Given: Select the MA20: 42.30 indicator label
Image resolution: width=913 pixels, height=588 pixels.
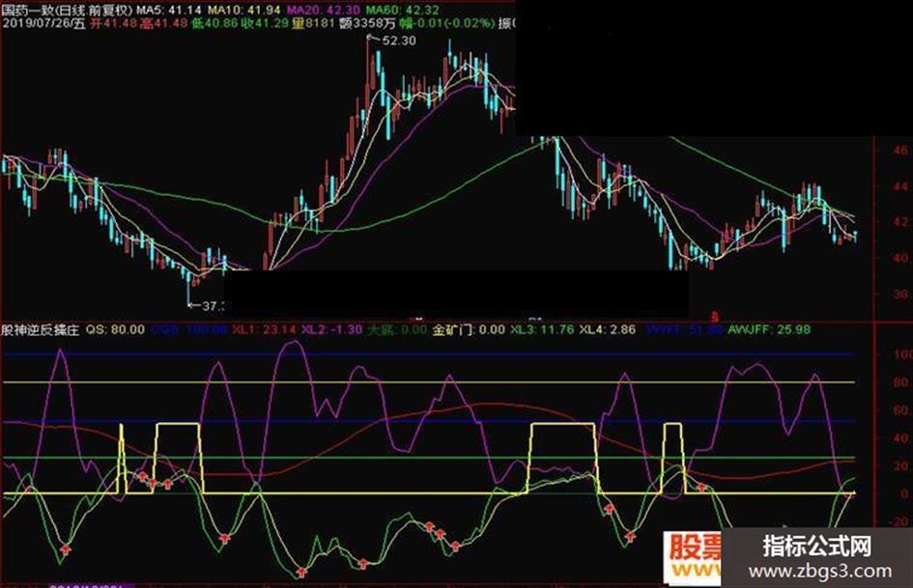Looking at the screenshot, I should [323, 10].
